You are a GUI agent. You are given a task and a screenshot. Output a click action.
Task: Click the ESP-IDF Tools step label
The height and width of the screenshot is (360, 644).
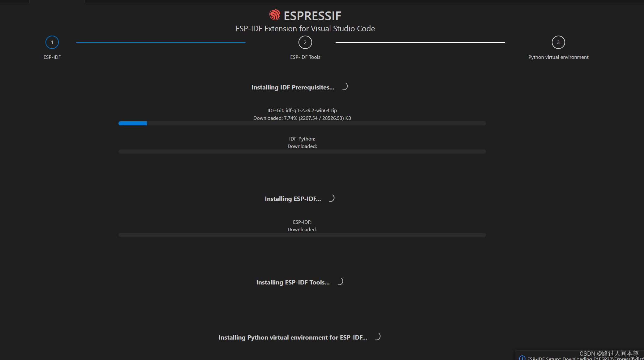[x=305, y=57]
